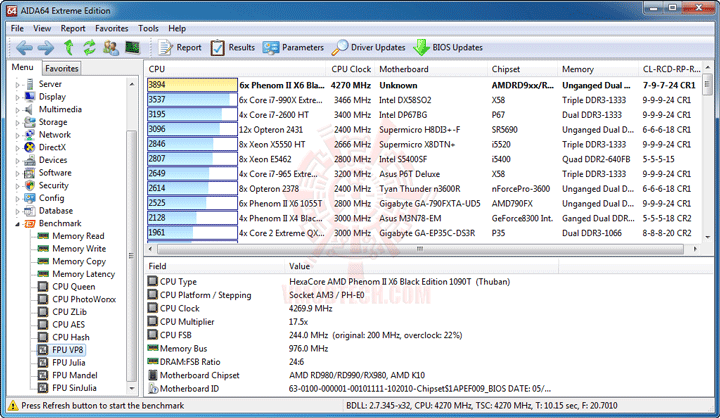Open the Tools menu
Screen dimensions: 720x418
148,28
